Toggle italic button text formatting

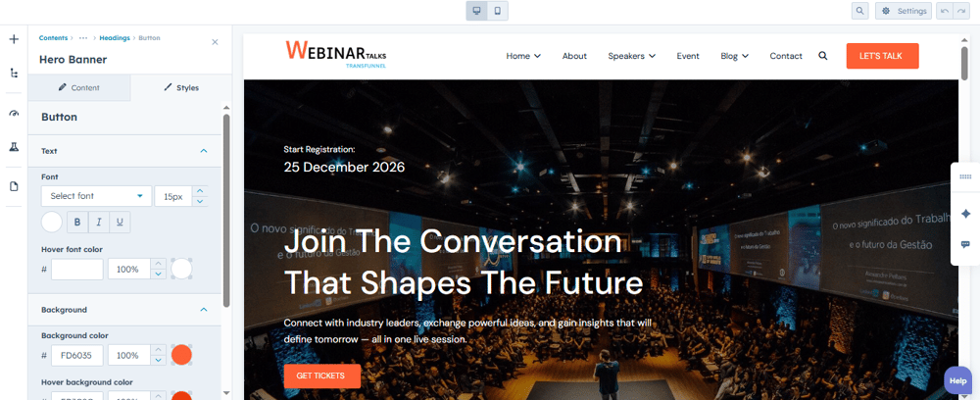(x=99, y=222)
